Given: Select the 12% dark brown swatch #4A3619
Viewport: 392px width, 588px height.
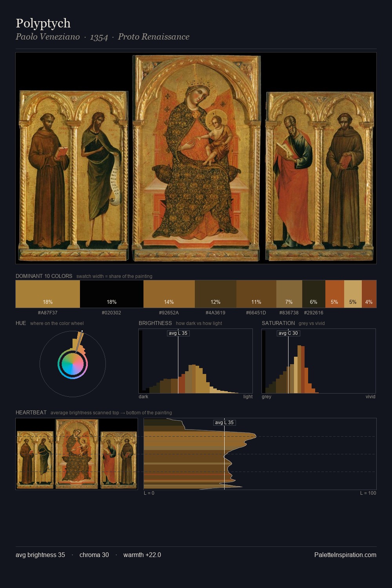Looking at the screenshot, I should tap(216, 294).
